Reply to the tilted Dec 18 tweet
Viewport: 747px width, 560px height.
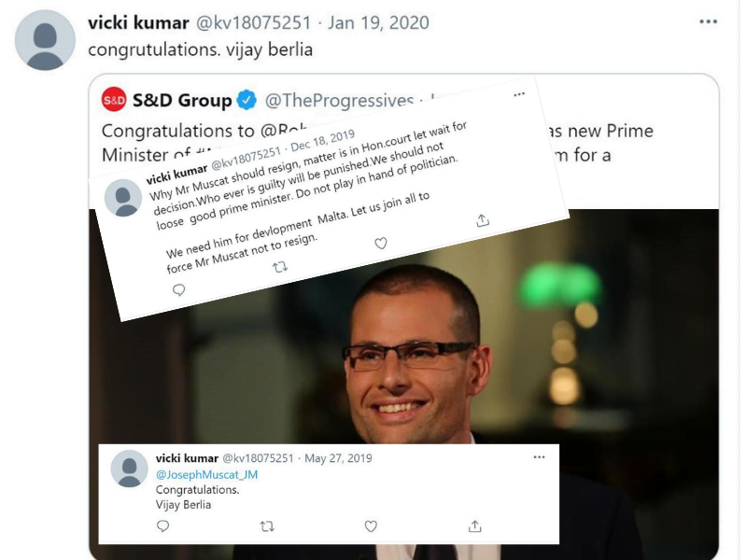178,289
